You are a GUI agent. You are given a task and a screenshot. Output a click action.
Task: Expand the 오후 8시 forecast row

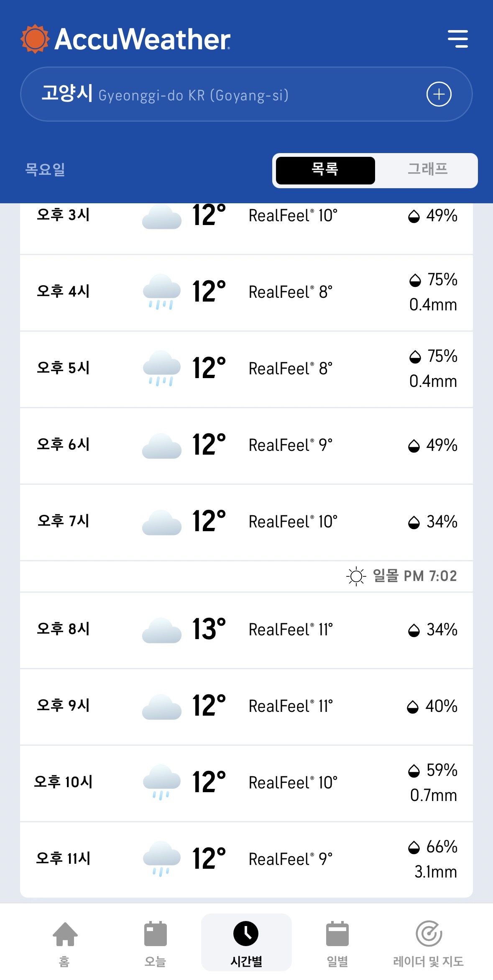(246, 630)
